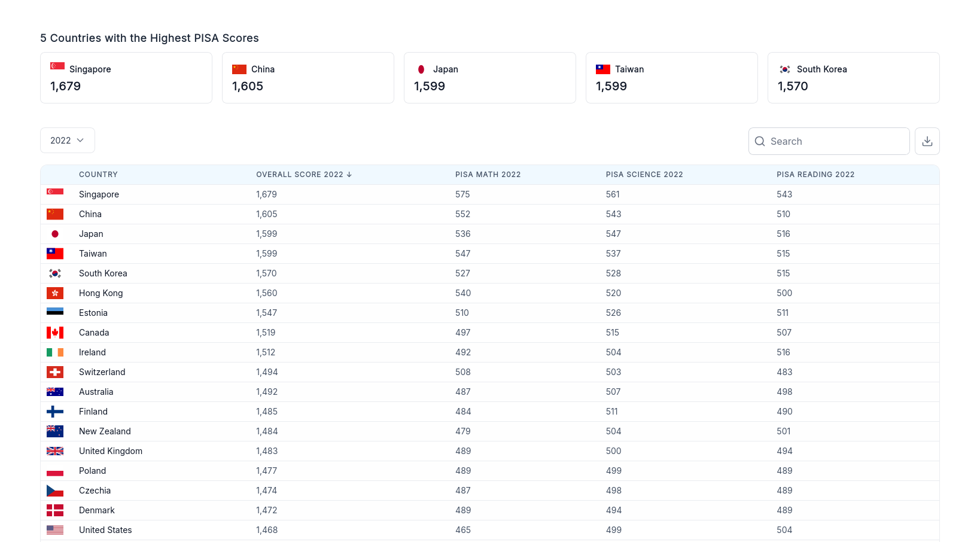Image resolution: width=980 pixels, height=542 pixels.
Task: Click Canada's overall score 1,519
Action: (x=266, y=333)
